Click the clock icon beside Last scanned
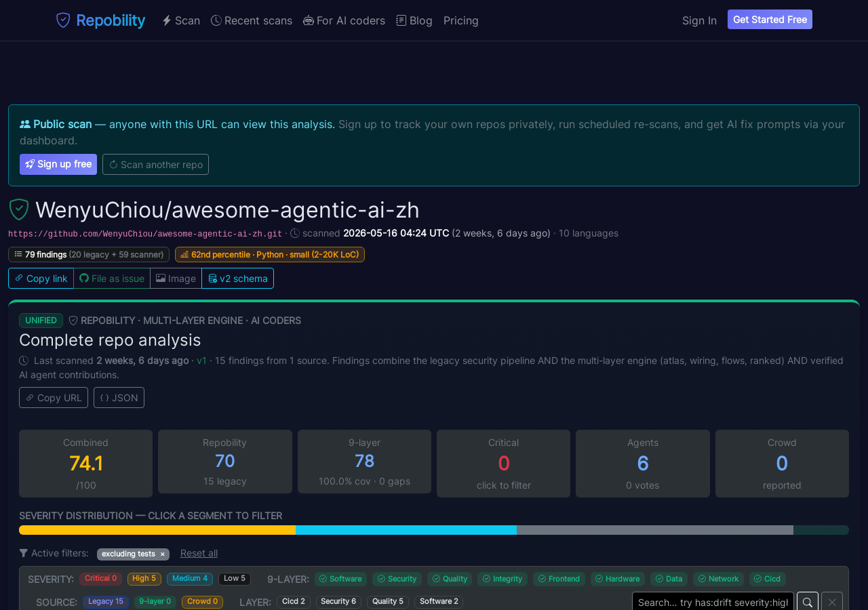The width and height of the screenshot is (868, 610). point(24,361)
